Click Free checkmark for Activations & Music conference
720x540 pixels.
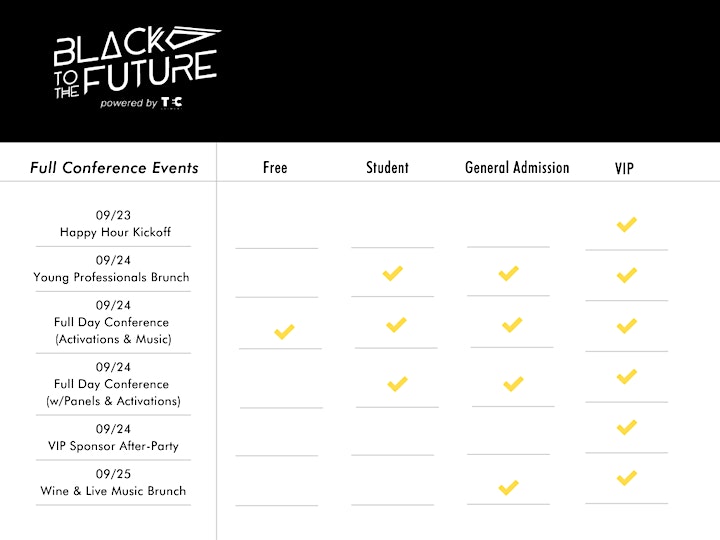pyautogui.click(x=284, y=332)
